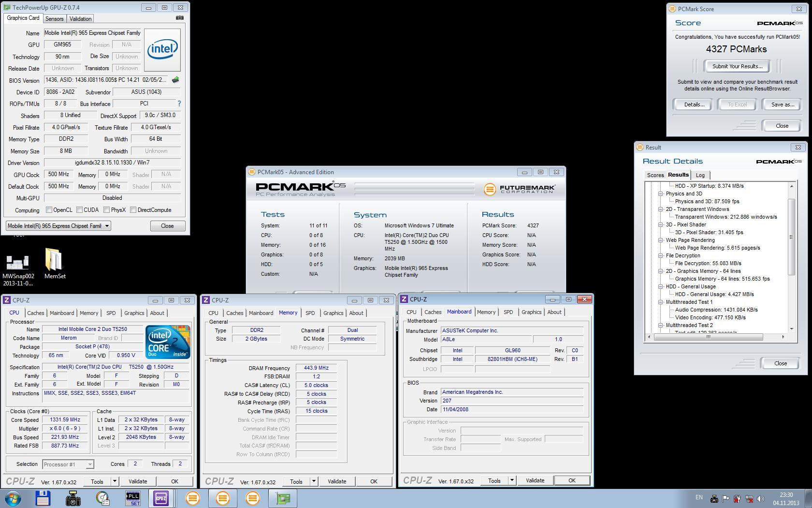Check the PhysX checkbox
This screenshot has height=508, width=812.
tap(106, 210)
